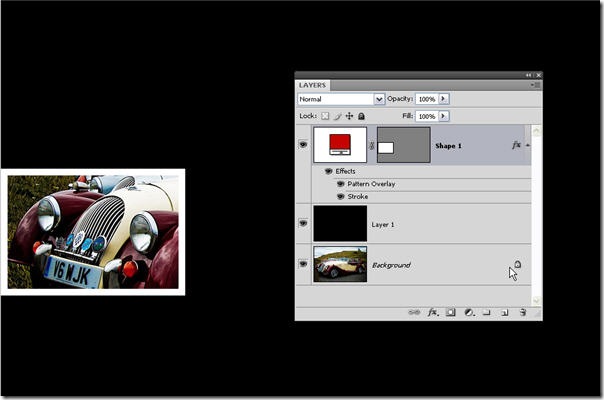
Task: Enable the Lock Position icon
Action: (348, 116)
